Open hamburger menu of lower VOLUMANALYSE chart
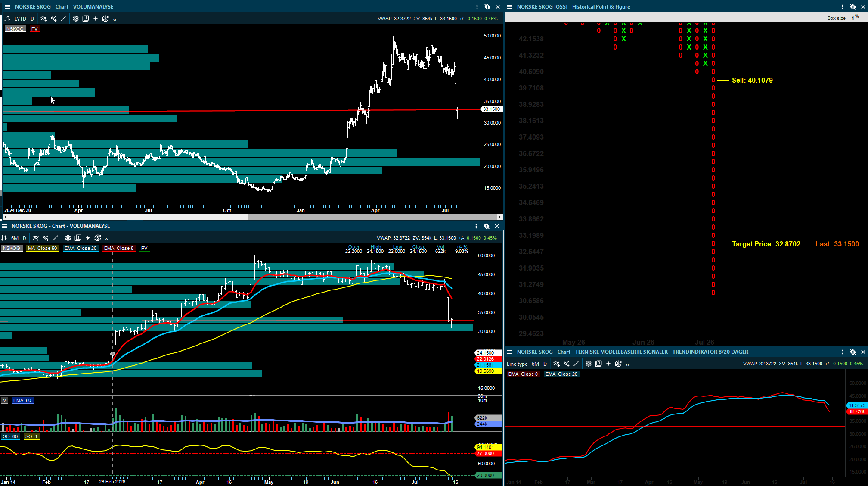The image size is (868, 486). (x=4, y=226)
